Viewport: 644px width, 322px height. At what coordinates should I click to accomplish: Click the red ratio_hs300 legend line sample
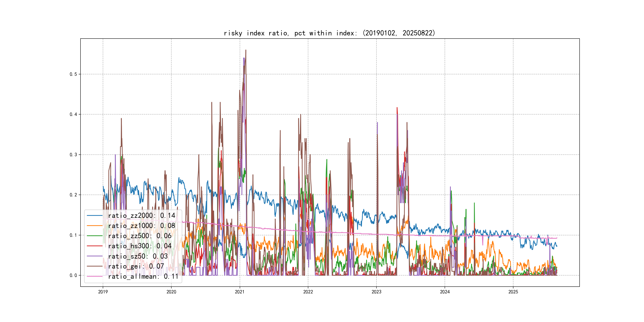pos(95,246)
